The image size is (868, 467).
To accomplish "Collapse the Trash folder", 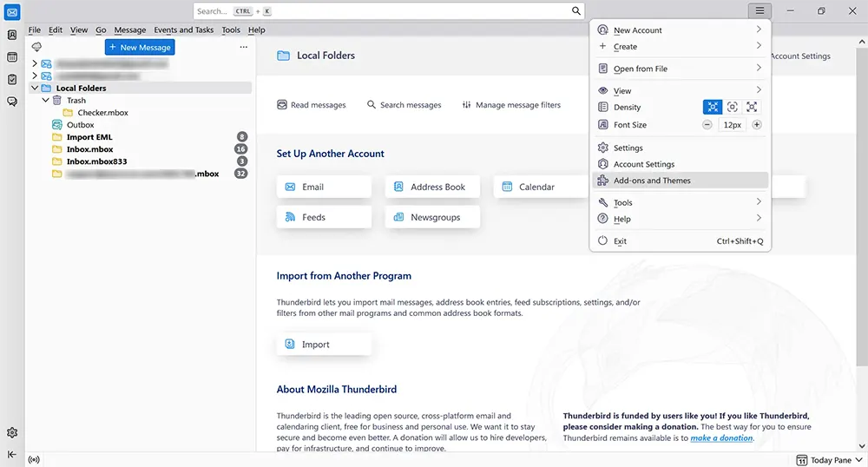I will coord(46,100).
